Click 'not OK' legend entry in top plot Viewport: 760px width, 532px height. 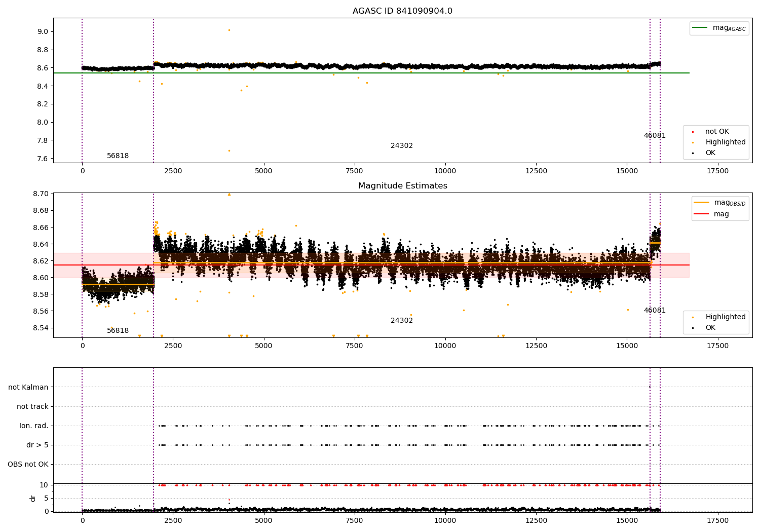[717, 132]
